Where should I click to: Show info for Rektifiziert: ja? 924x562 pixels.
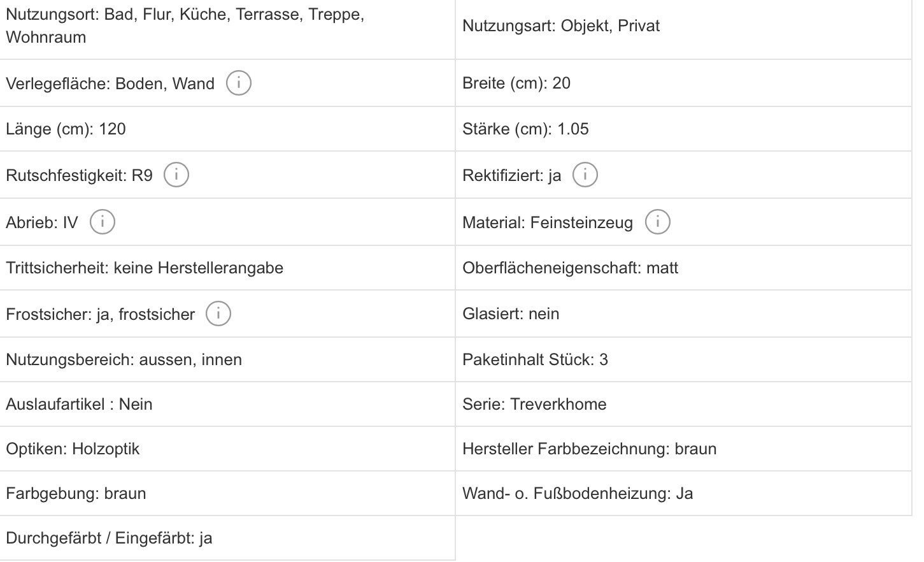tap(585, 175)
